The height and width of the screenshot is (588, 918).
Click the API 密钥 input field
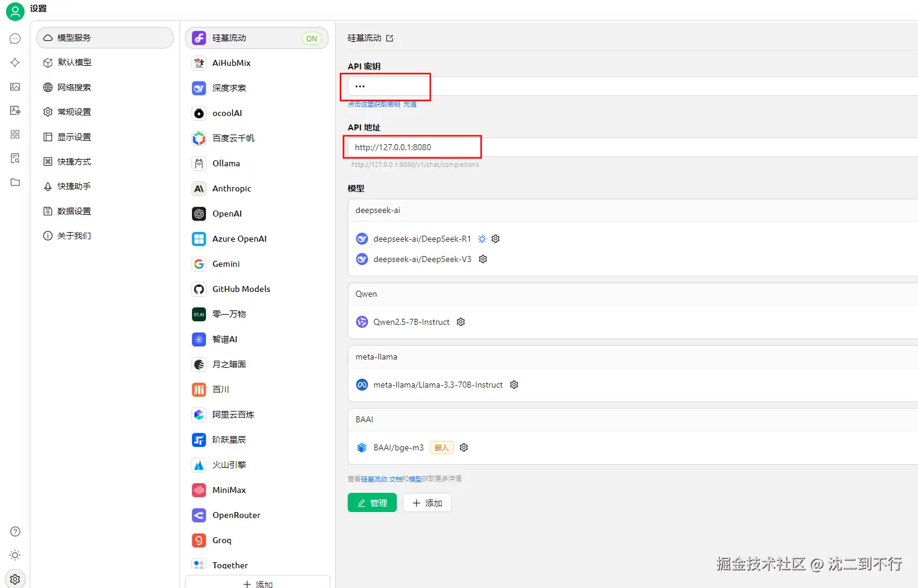pos(633,86)
